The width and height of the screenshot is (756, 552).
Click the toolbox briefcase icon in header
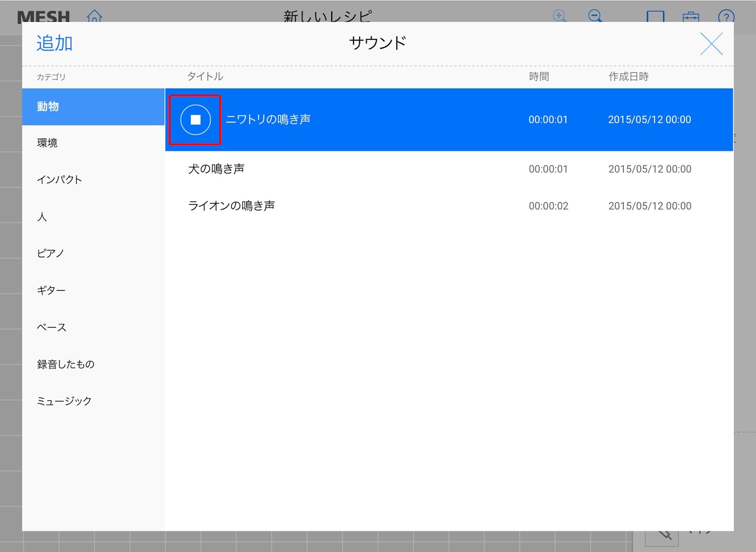pyautogui.click(x=691, y=17)
